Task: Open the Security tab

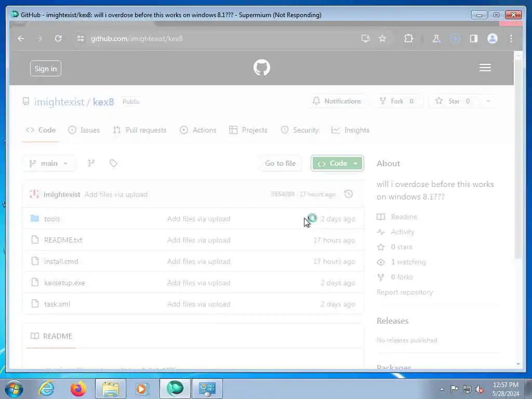Action: pos(300,130)
